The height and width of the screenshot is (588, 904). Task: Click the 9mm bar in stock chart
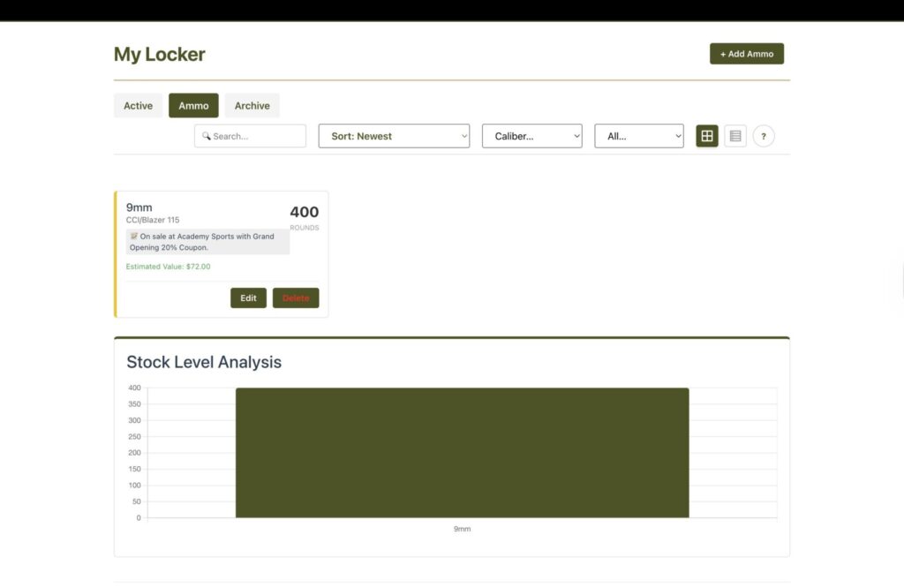tap(463, 453)
